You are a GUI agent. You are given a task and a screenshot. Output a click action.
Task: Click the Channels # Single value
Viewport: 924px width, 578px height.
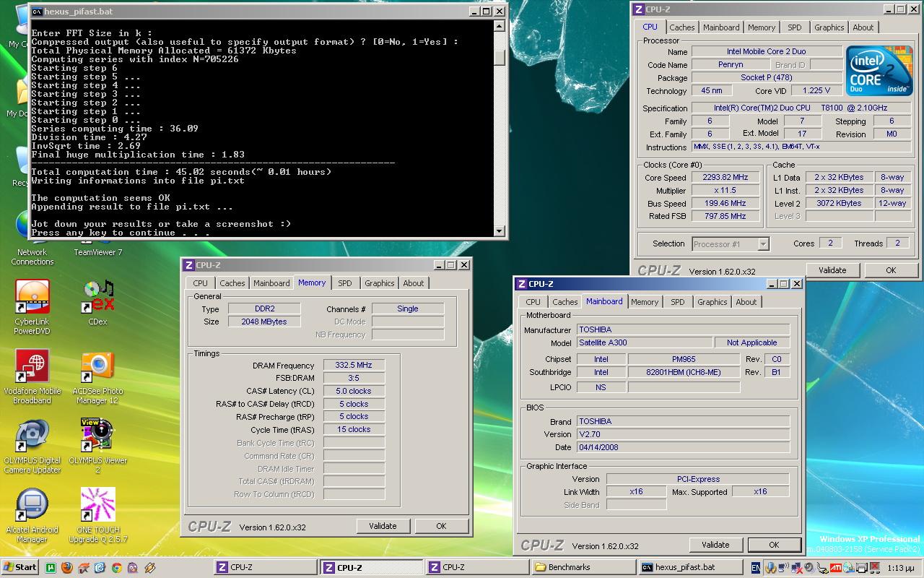pos(408,309)
